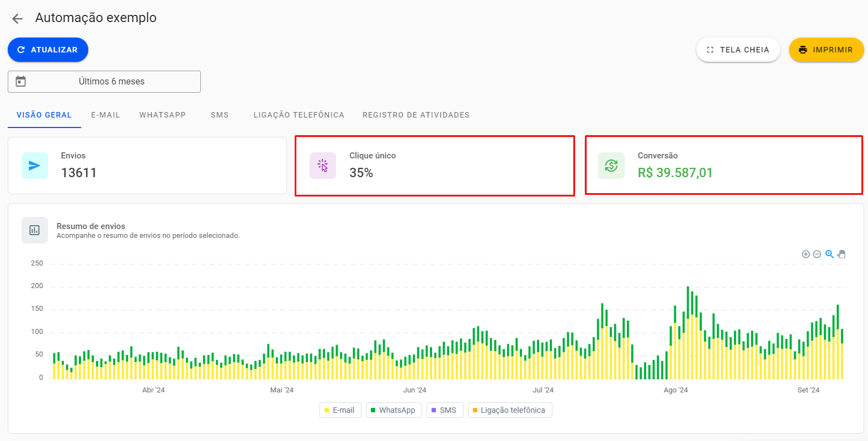Open the Últimos 6 meses date selector
The height and width of the screenshot is (441, 868).
(x=104, y=82)
